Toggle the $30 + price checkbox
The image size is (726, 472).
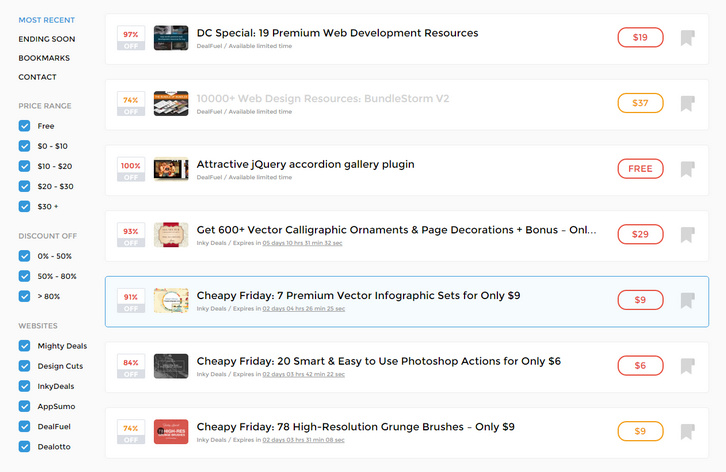pos(25,206)
